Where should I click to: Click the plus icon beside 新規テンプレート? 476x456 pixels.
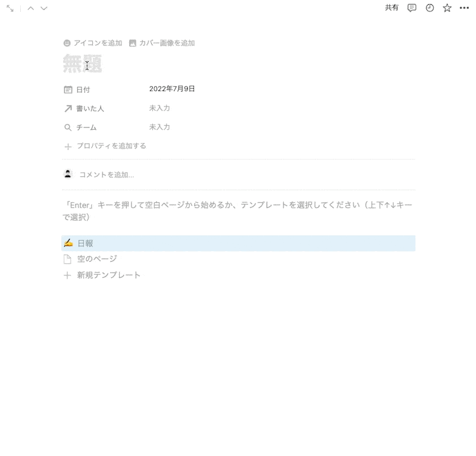pyautogui.click(x=67, y=276)
